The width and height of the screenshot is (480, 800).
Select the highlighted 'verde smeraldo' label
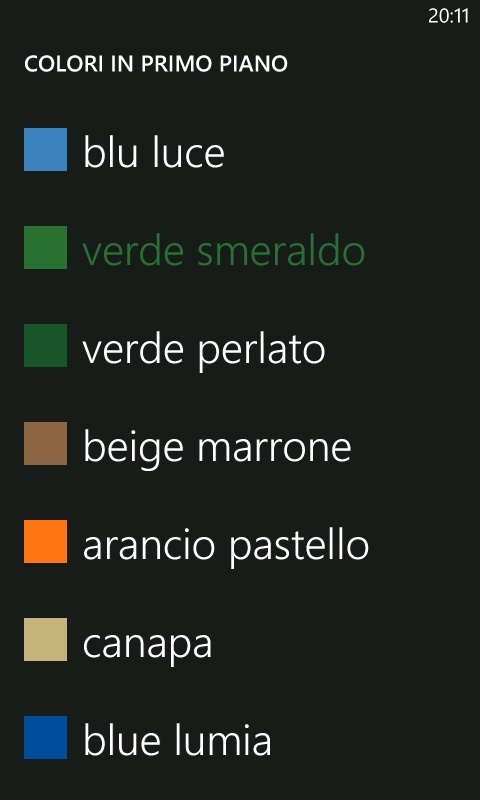[223, 250]
